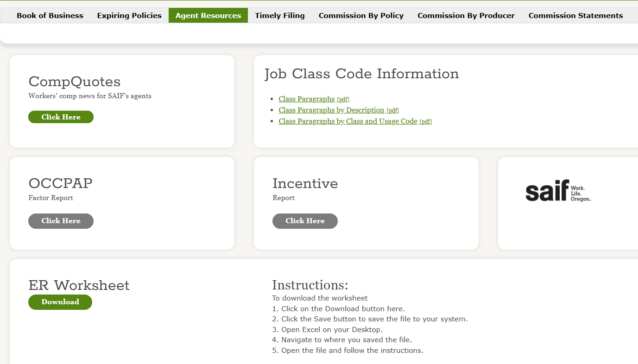
Task: Click the SAIF logo
Action: coord(558,191)
